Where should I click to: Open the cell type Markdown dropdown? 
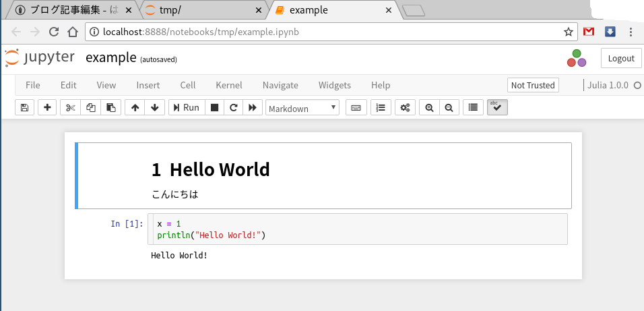(x=302, y=108)
